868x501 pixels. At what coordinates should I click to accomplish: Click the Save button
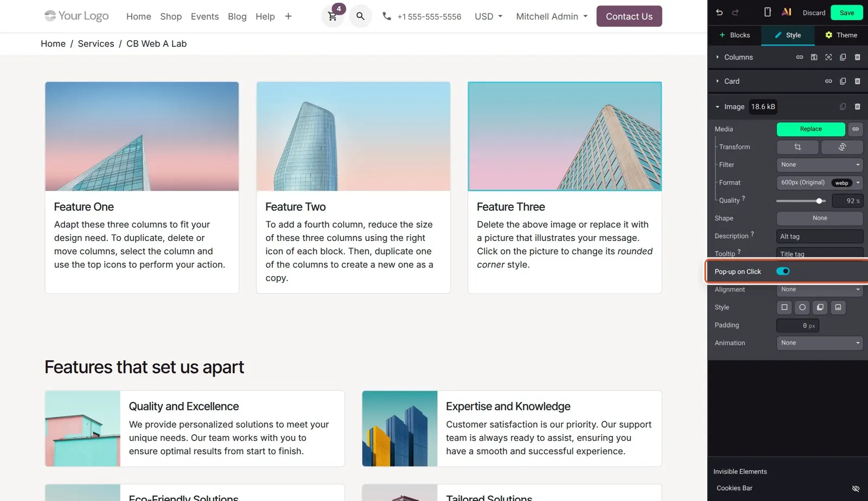[846, 12]
